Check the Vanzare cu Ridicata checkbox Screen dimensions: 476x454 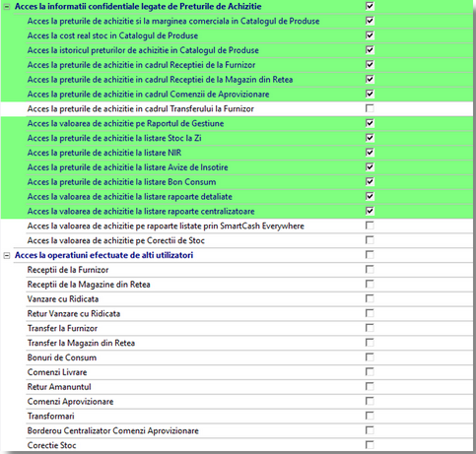click(370, 299)
